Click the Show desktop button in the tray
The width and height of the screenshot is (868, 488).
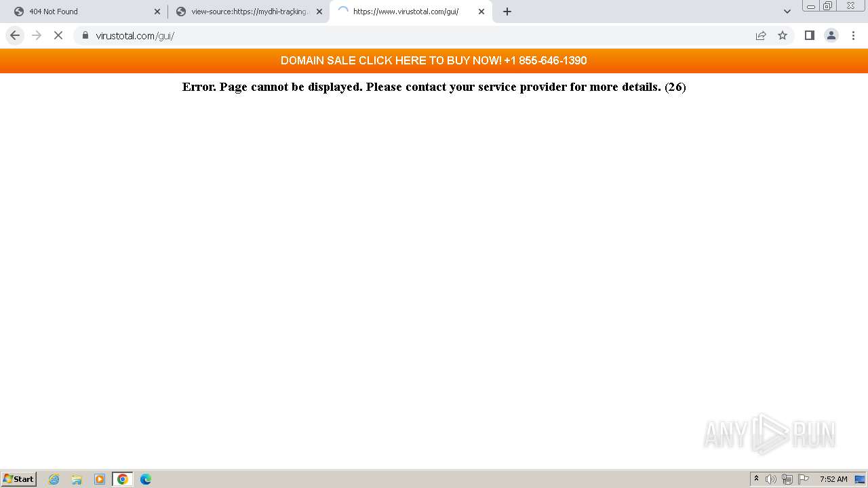[861, 479]
